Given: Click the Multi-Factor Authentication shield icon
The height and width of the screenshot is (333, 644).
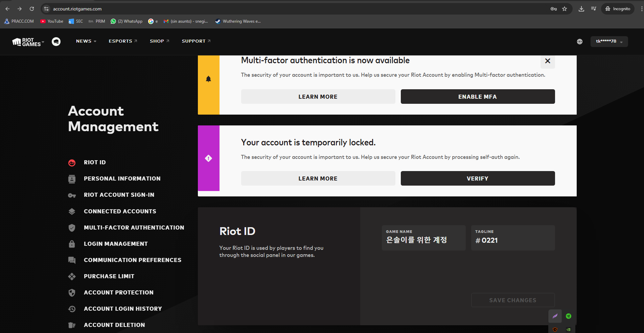Looking at the screenshot, I should coord(72,228).
